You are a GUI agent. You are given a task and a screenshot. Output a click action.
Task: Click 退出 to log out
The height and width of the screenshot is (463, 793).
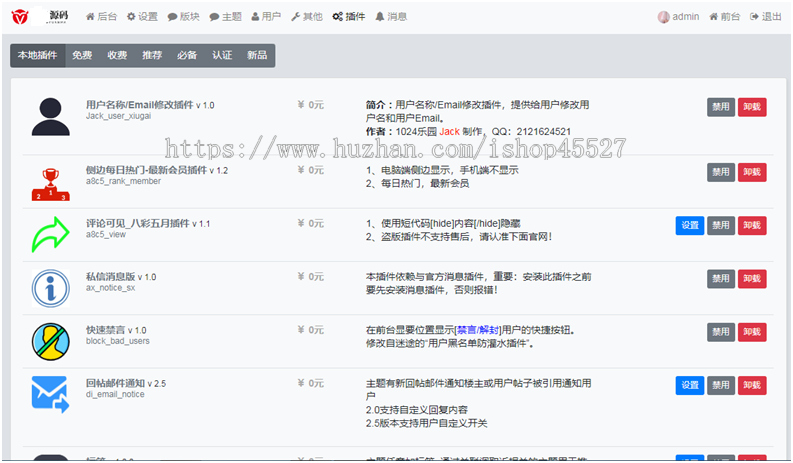pos(766,17)
